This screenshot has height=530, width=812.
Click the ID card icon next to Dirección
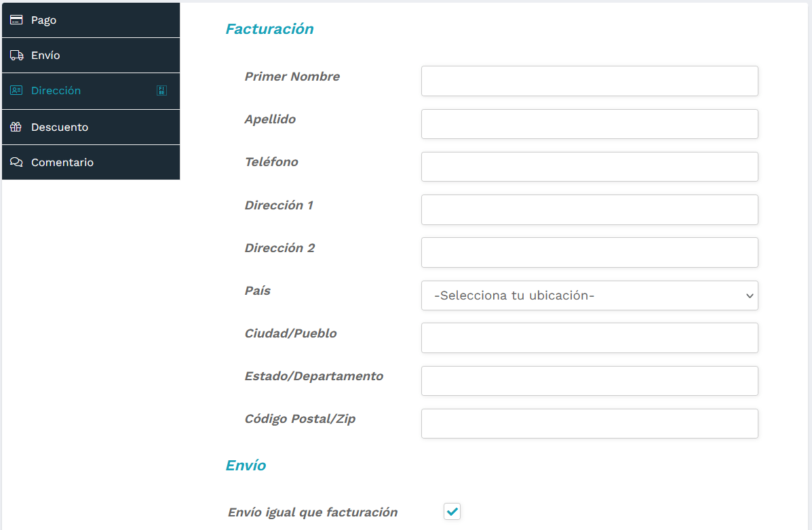[x=16, y=90]
